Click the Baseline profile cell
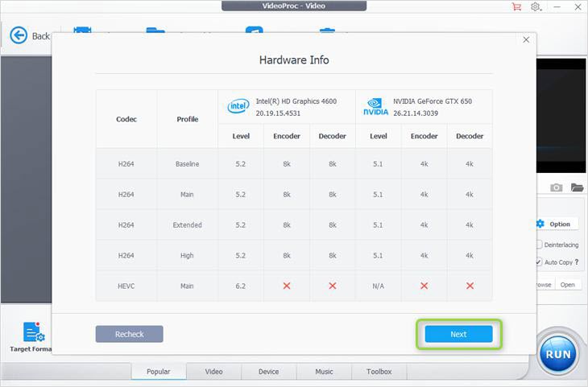Viewport: 588px width, 387px height. coord(187,163)
